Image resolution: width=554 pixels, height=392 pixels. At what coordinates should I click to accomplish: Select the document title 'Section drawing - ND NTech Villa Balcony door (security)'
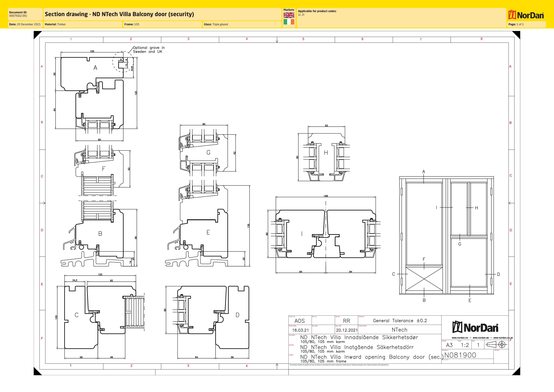click(119, 14)
